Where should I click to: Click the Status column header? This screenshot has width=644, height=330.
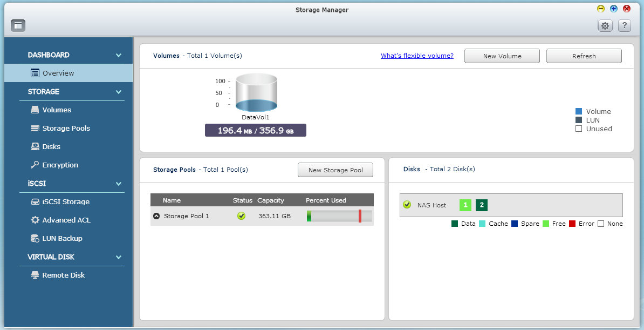click(x=242, y=200)
